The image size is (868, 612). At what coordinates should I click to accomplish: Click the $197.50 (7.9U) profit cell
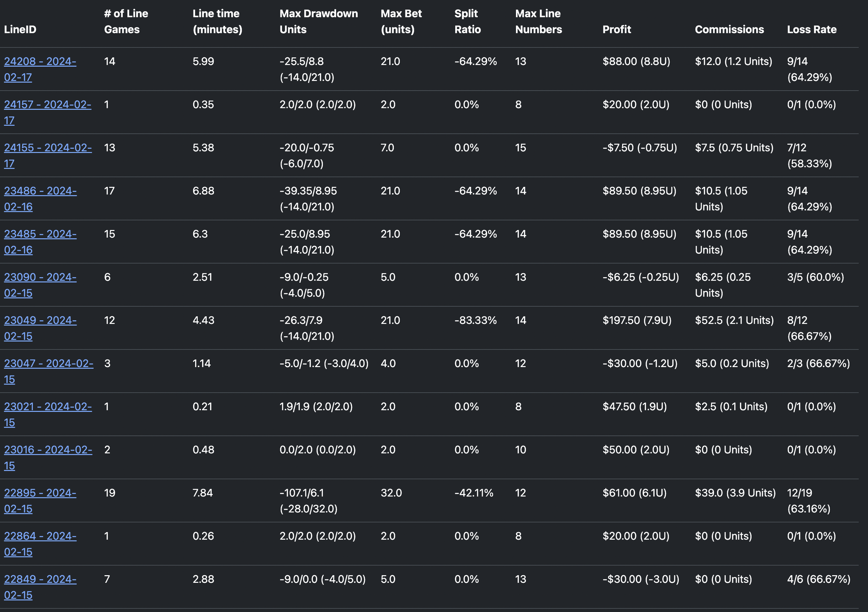637,320
